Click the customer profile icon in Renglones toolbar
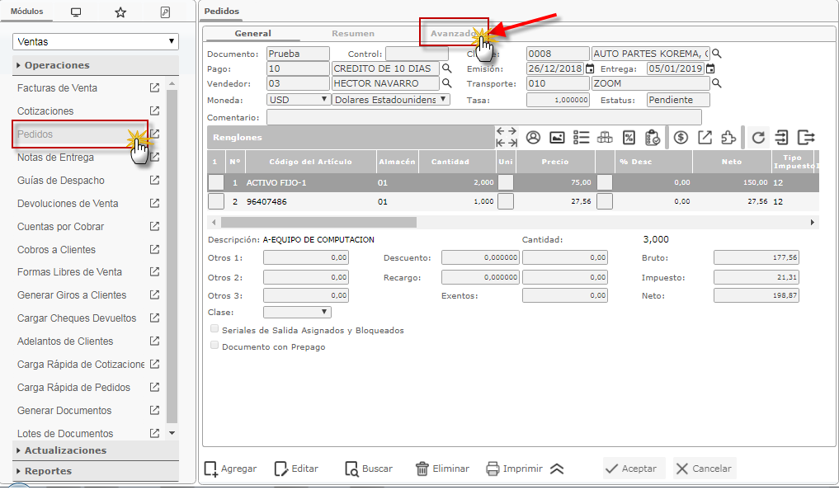 [x=533, y=138]
